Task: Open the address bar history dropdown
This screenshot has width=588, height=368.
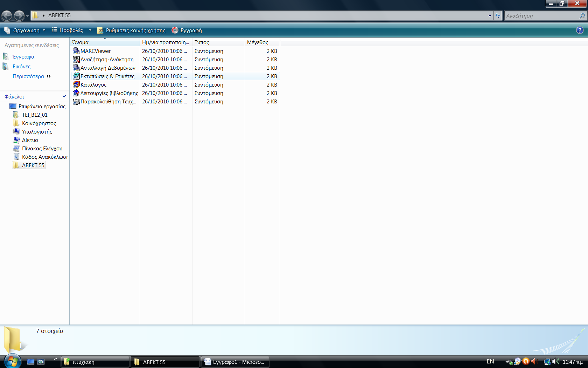Action: pos(490,15)
